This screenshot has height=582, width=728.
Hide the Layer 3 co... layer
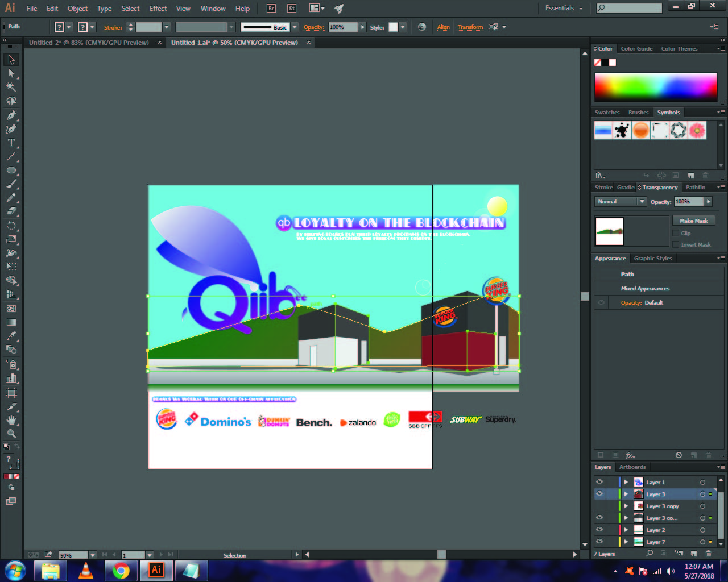pos(599,518)
